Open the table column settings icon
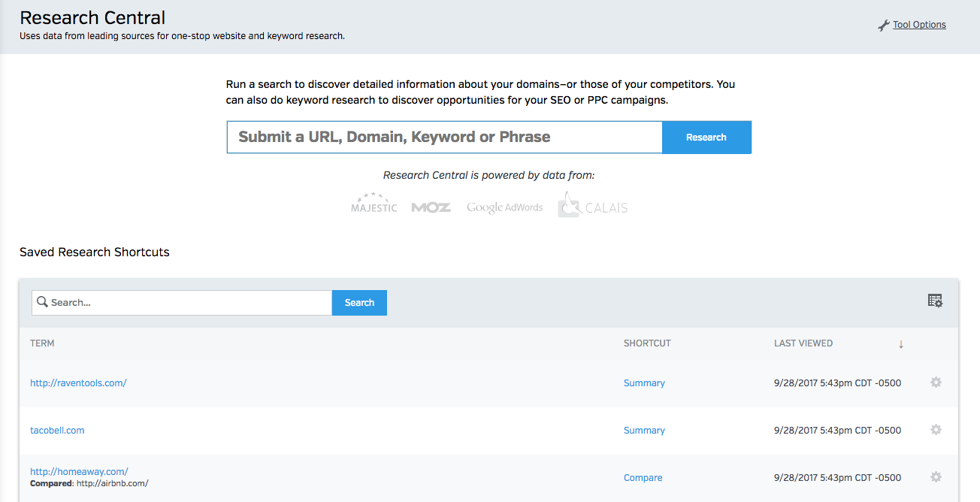 click(935, 301)
